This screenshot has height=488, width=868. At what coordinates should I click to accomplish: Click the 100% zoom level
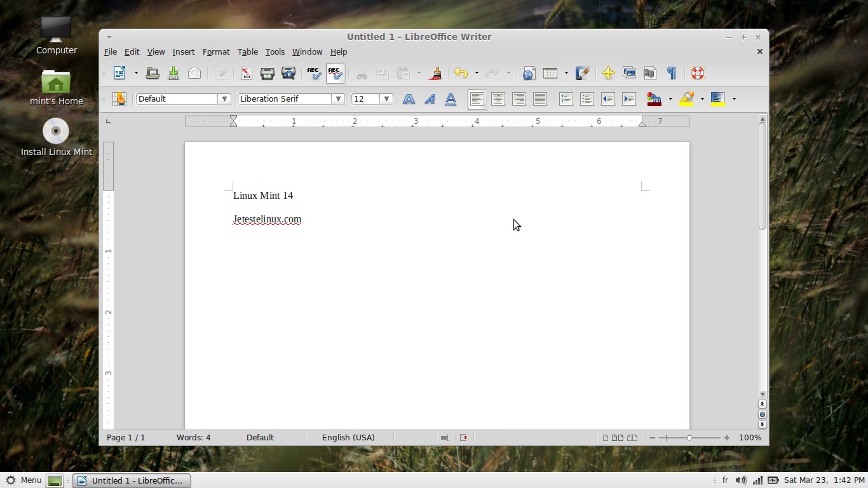750,437
